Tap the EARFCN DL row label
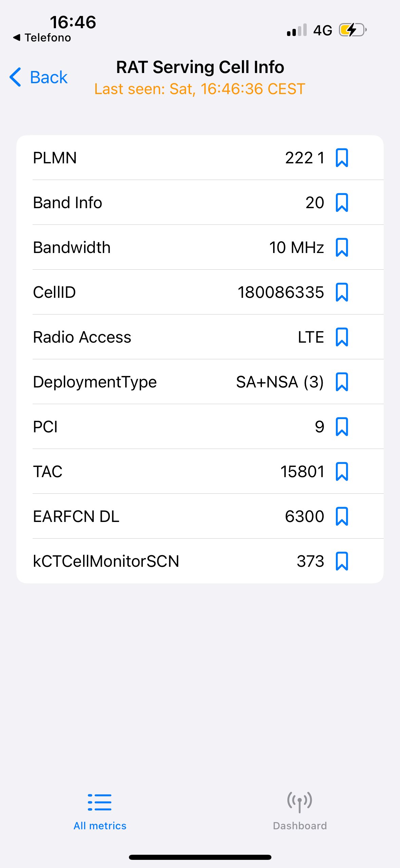Viewport: 400px width, 868px height. click(76, 517)
